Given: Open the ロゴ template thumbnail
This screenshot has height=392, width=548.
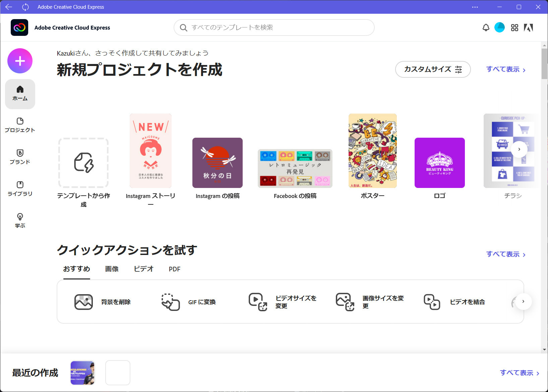Looking at the screenshot, I should (x=439, y=163).
